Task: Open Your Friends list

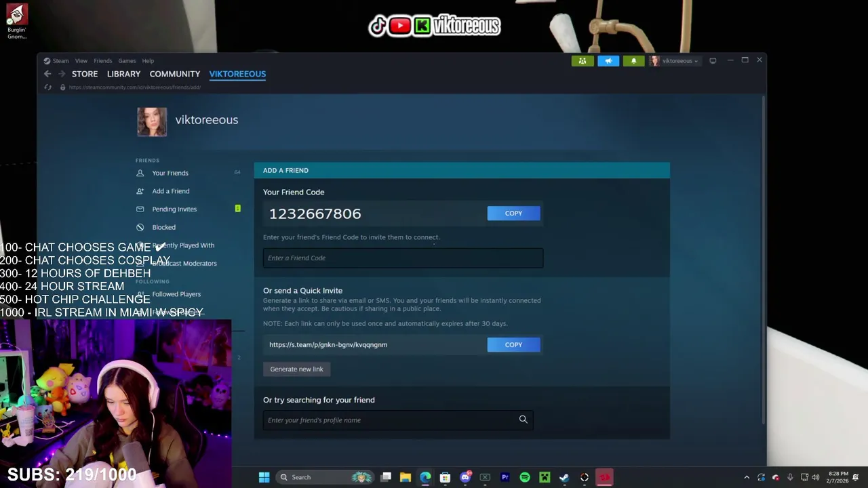Action: coord(170,173)
